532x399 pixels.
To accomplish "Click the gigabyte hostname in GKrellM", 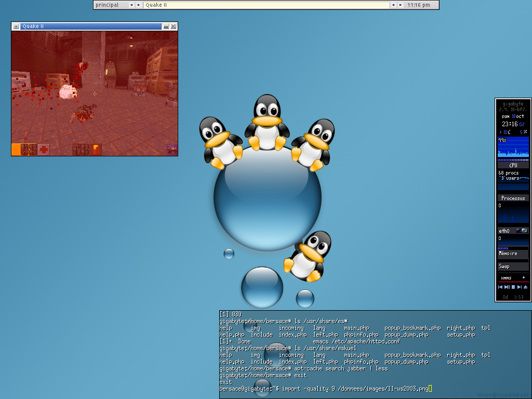I will [513, 104].
